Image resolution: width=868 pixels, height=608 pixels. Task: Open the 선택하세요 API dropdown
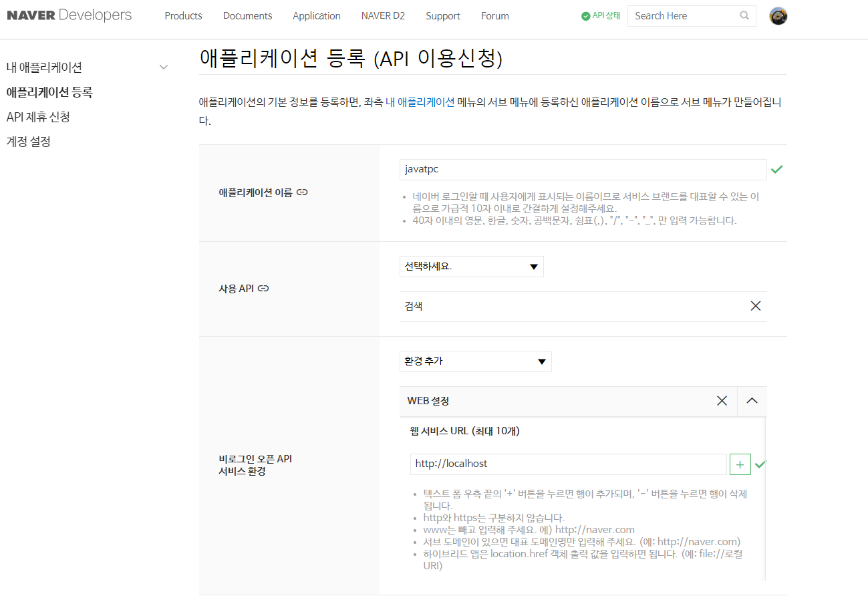[472, 267]
